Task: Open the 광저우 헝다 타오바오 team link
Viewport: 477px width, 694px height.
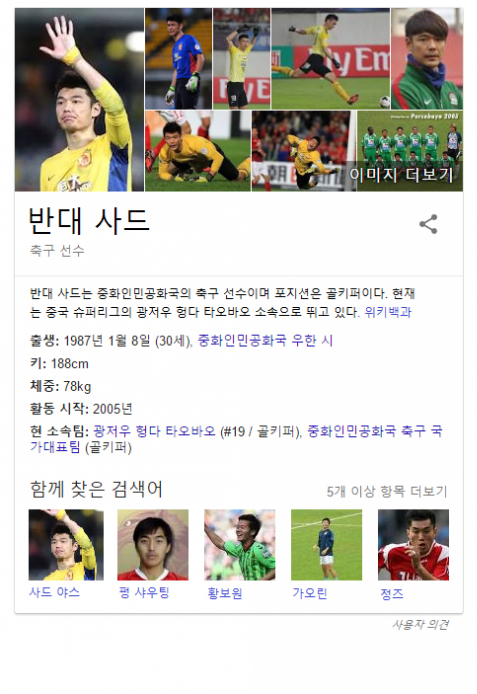Action: point(154,431)
